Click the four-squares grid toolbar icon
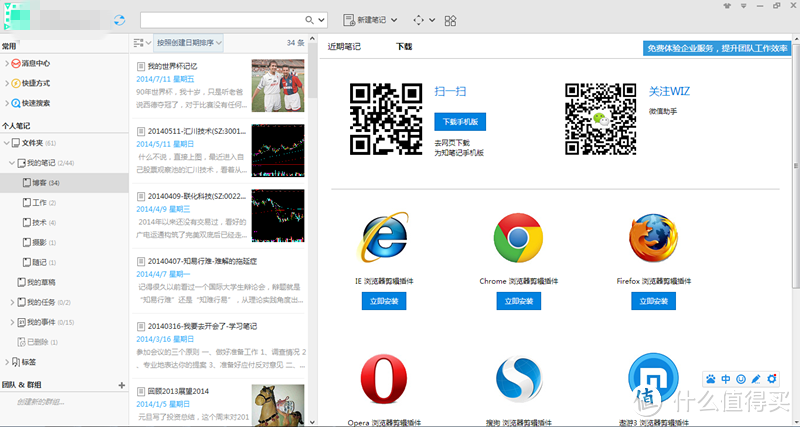800x427 pixels. click(451, 20)
